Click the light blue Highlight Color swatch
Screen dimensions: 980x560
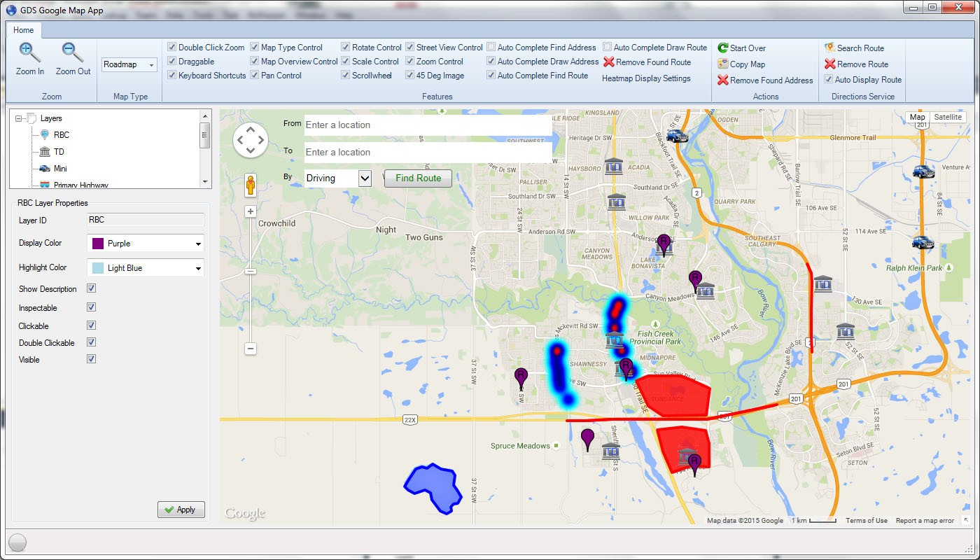98,268
